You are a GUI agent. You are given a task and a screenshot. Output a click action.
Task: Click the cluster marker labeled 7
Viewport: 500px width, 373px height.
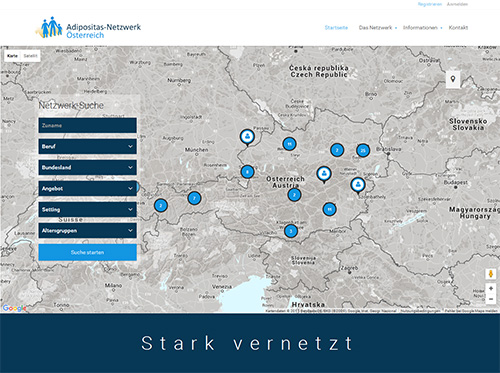(194, 198)
